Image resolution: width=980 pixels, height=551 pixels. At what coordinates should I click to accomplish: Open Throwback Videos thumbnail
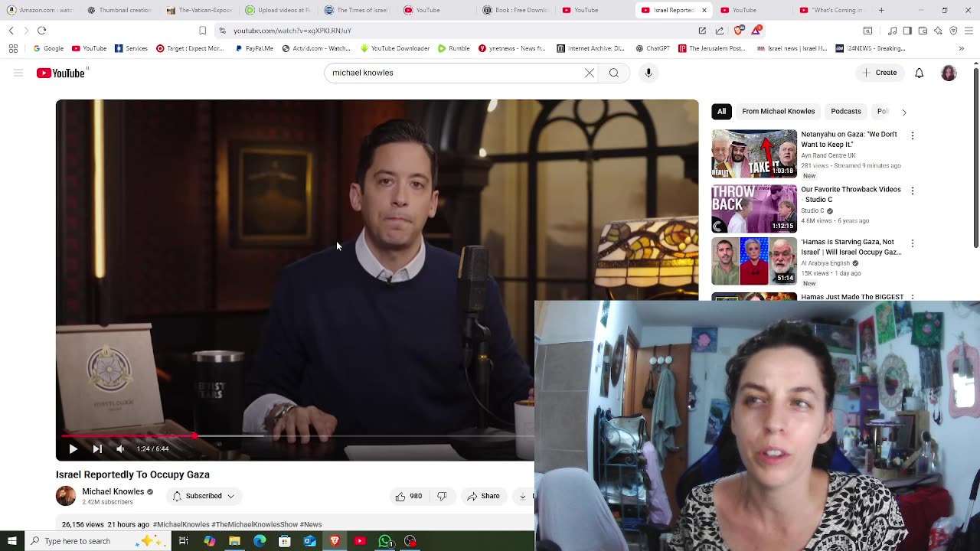[x=754, y=208]
